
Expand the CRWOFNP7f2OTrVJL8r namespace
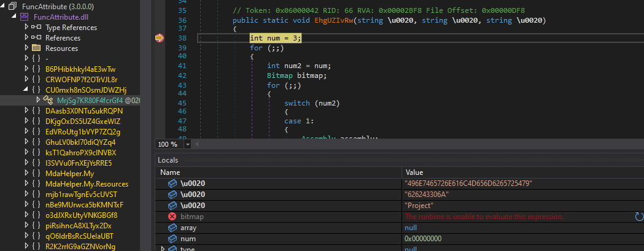pos(26,79)
